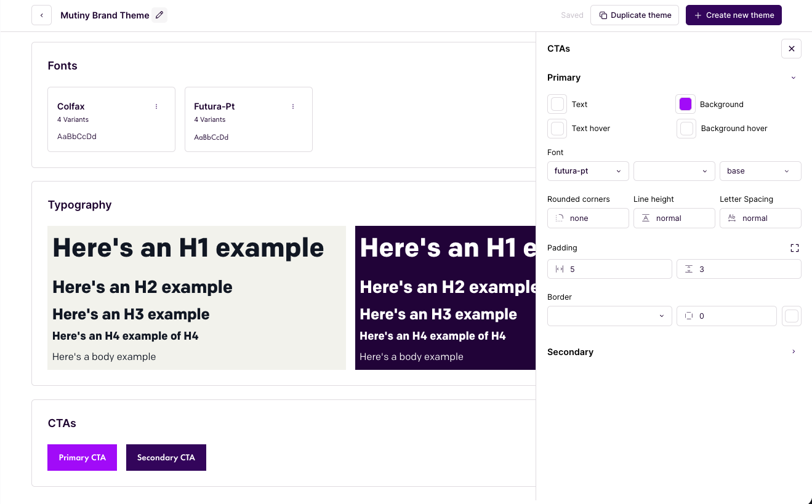Close the CTAs side panel

(x=791, y=49)
